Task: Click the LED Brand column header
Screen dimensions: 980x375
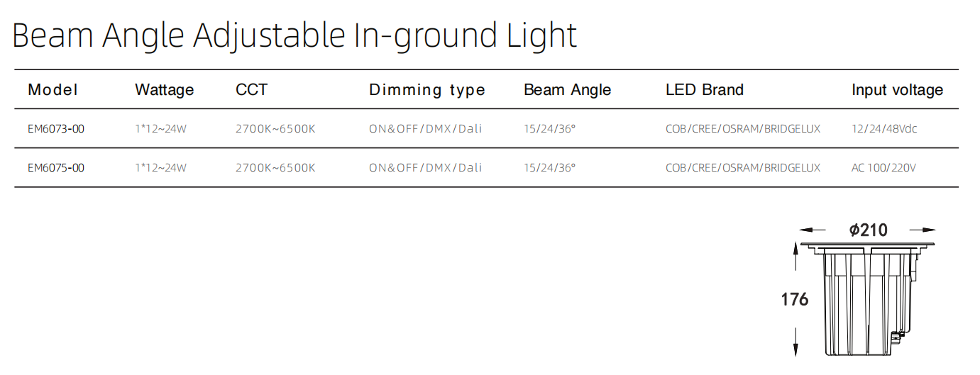Action: coord(704,90)
